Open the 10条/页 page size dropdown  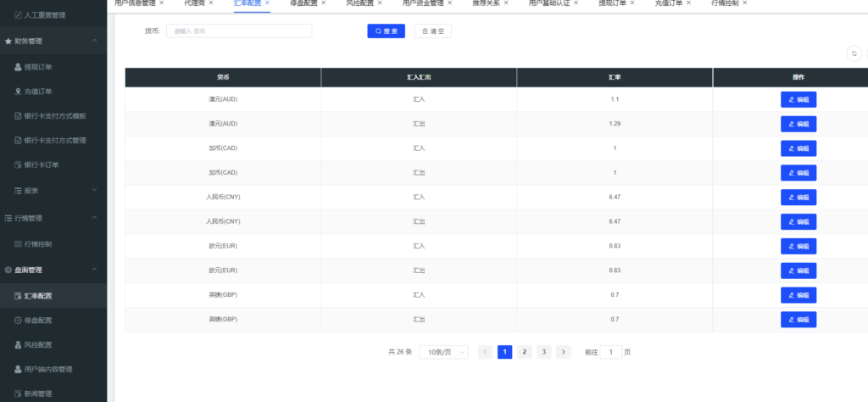pos(443,352)
